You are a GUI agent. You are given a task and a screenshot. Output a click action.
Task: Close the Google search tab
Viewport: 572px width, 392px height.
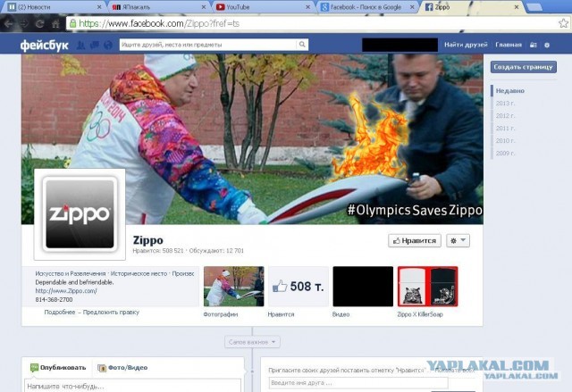412,7
